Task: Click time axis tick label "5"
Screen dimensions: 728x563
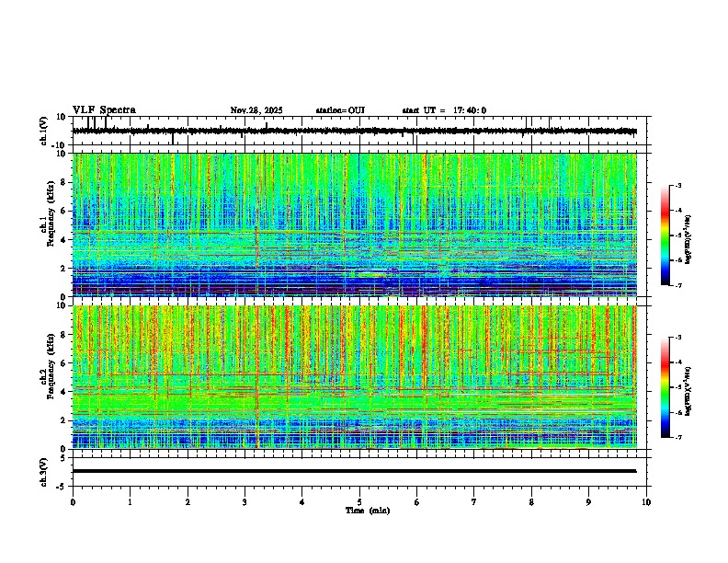Action: (x=359, y=502)
